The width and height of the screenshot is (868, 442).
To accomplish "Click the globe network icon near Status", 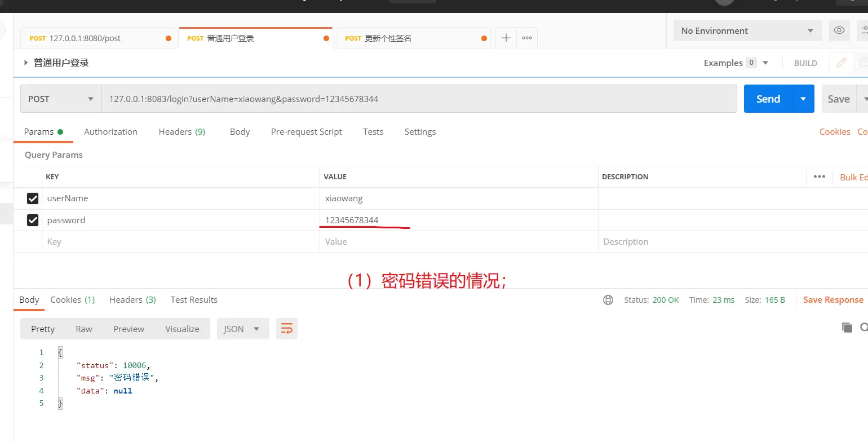I will (608, 300).
